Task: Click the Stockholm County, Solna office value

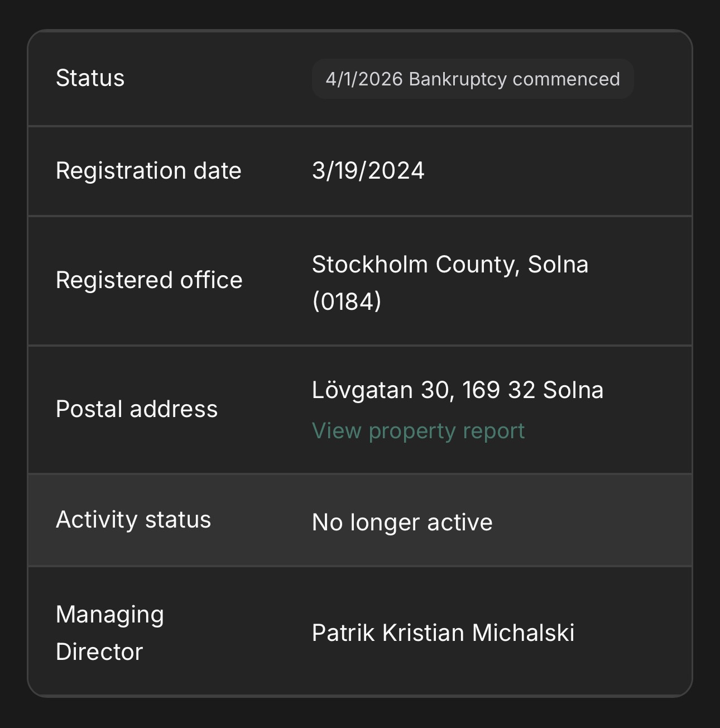Action: 450,265
